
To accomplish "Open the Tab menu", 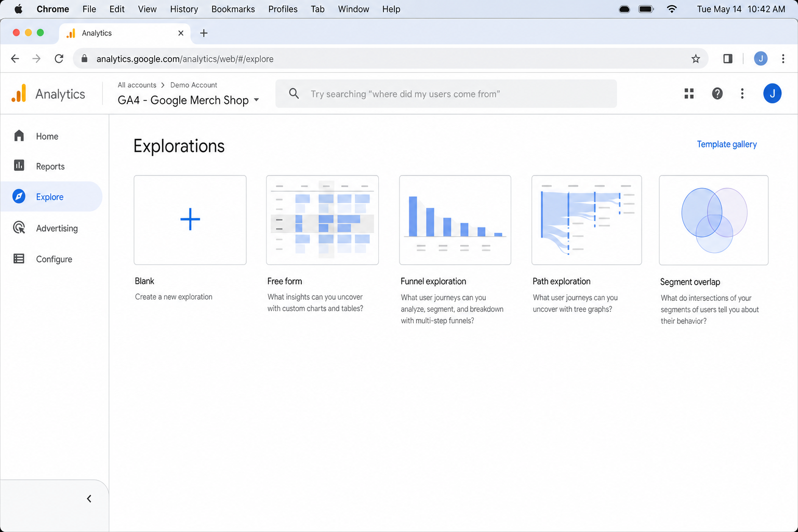I will pyautogui.click(x=317, y=9).
